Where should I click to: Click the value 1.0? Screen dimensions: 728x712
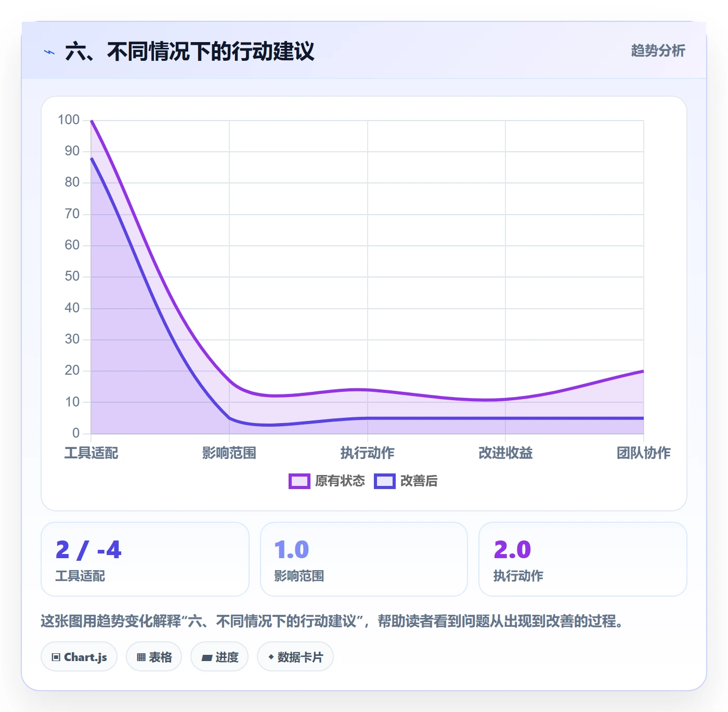coord(292,550)
